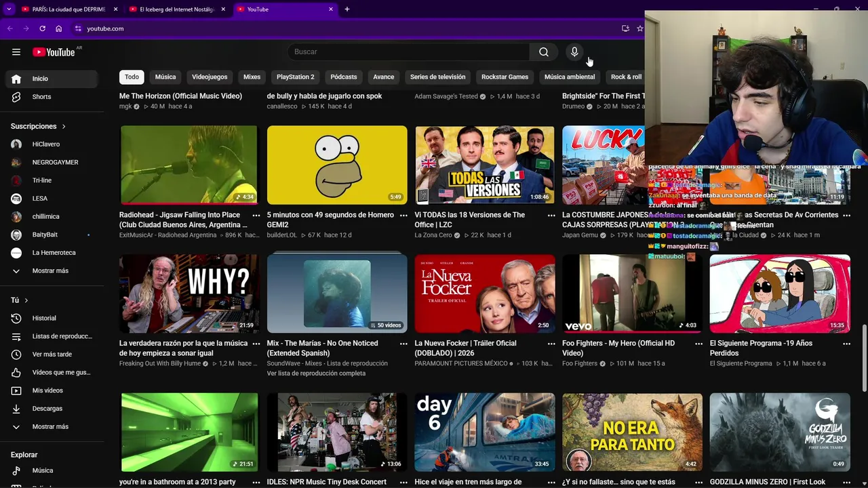Expand Mostrar más under the Tú section

click(x=52, y=427)
